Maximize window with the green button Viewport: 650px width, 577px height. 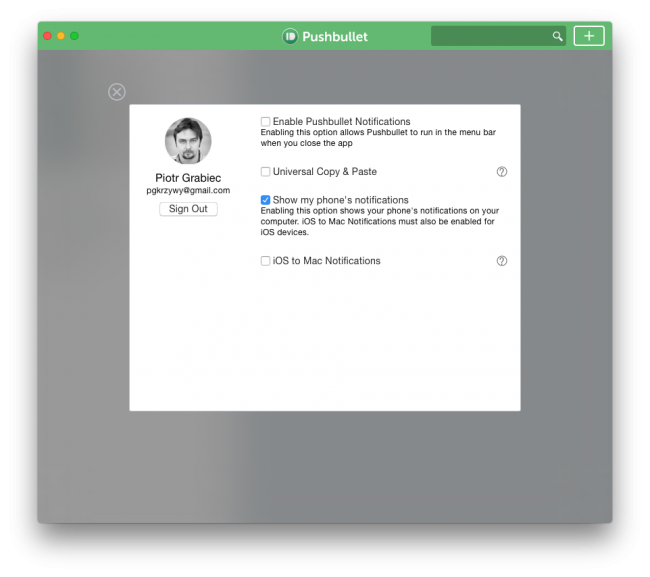click(x=75, y=36)
